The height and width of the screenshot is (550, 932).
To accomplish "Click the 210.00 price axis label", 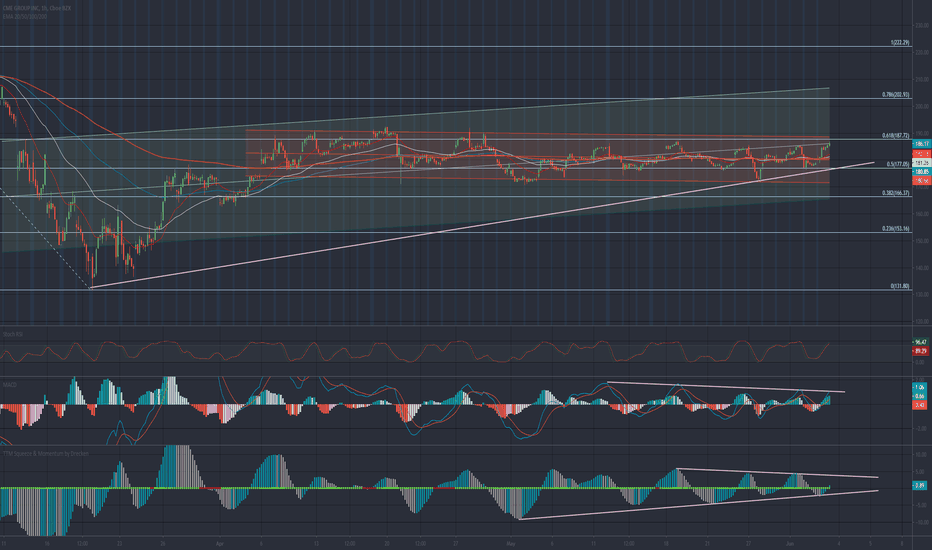I will tap(922, 80).
